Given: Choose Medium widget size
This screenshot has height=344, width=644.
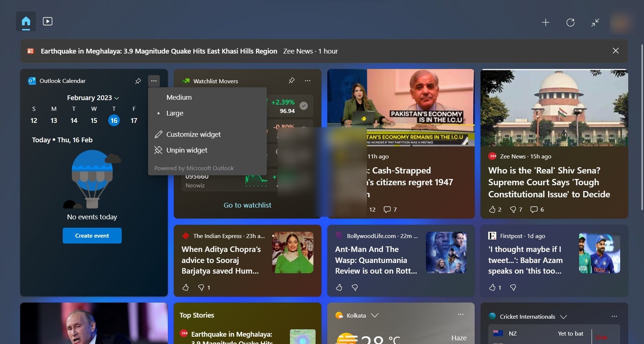Looking at the screenshot, I should point(207,97).
